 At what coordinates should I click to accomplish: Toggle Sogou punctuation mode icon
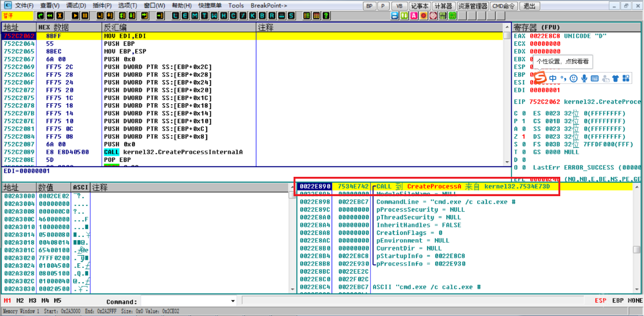pos(563,78)
